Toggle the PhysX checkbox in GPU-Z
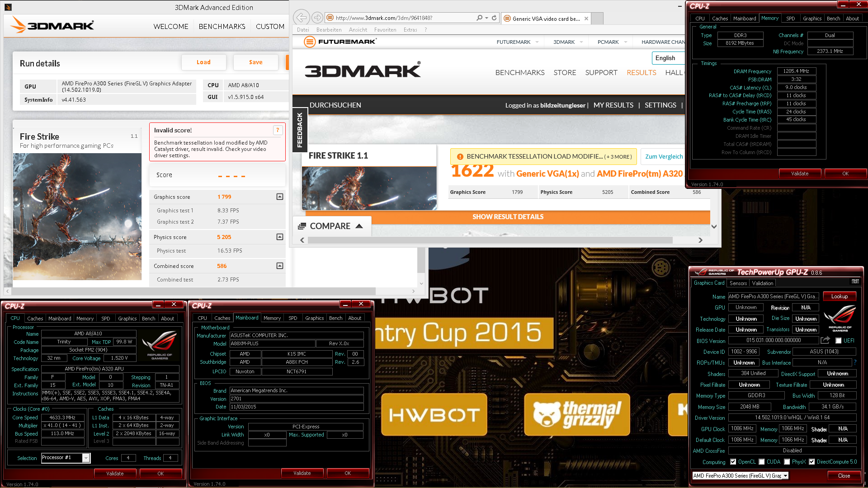 point(787,462)
